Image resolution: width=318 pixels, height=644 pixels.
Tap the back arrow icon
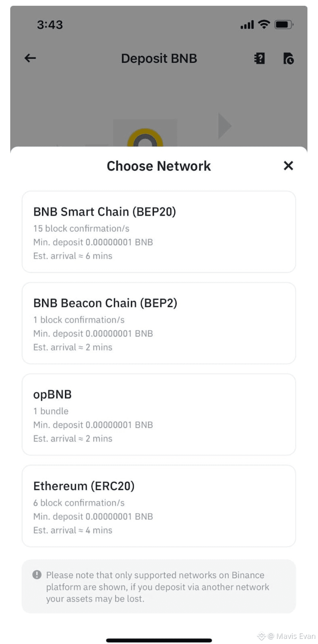pyautogui.click(x=30, y=58)
